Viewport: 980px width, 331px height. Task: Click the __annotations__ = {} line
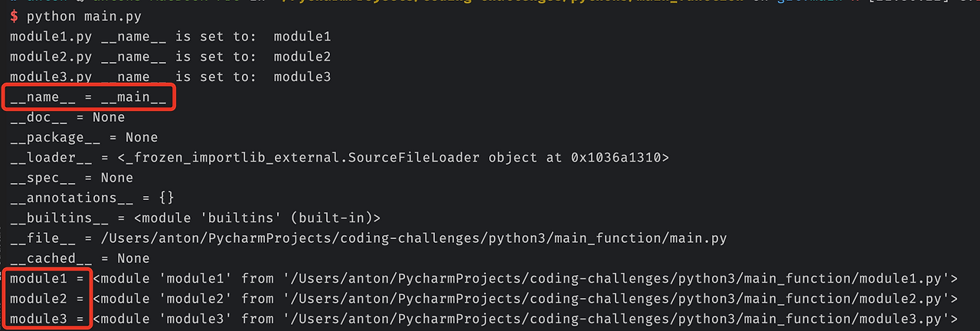tap(92, 198)
